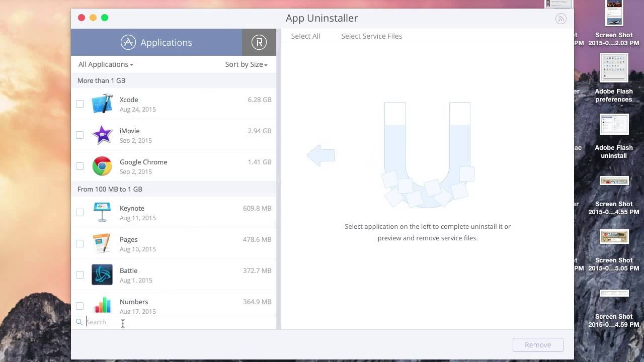644x362 pixels.
Task: Click the Keynote app name
Action: (132, 208)
